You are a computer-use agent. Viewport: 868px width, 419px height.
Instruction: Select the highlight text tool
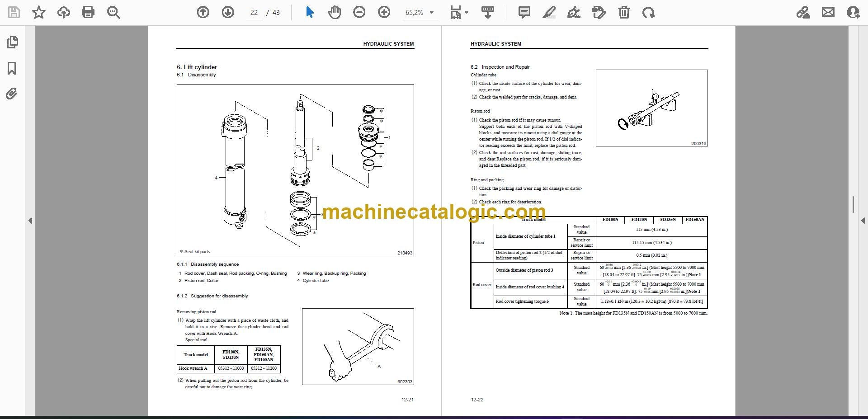pos(549,13)
